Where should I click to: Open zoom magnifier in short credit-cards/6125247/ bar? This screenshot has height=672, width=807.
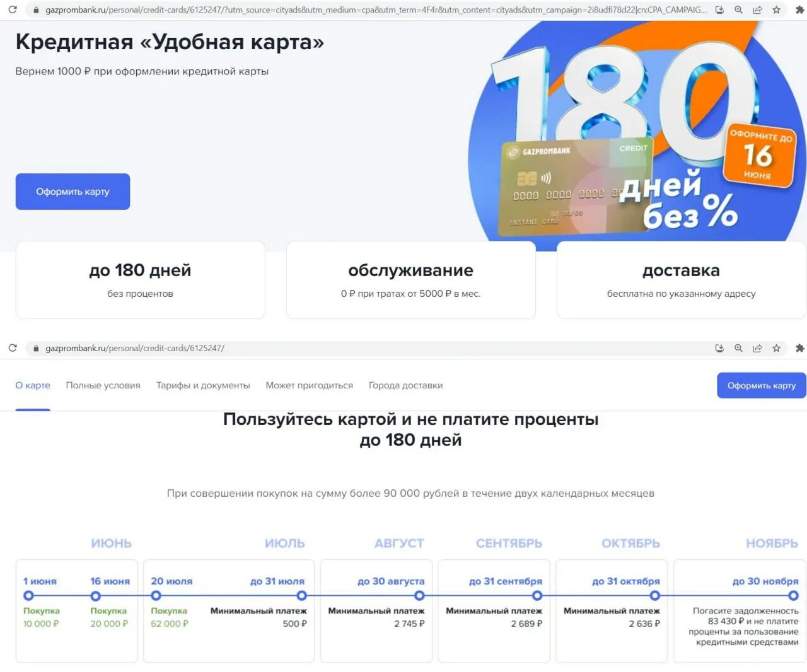[x=738, y=348]
